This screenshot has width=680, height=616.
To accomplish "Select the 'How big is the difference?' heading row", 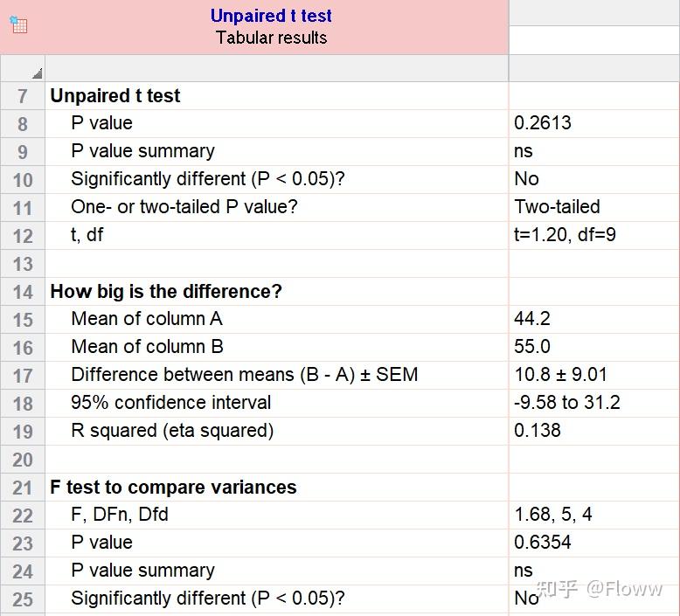I will coord(166,292).
